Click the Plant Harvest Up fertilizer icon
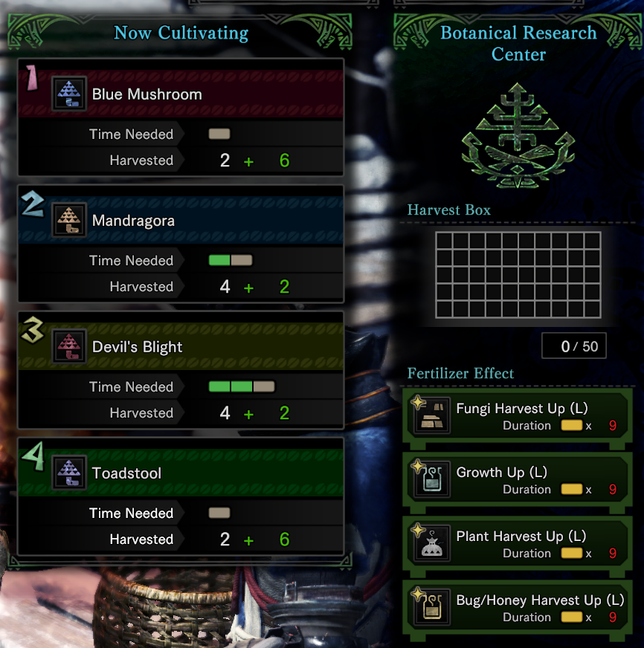The width and height of the screenshot is (644, 648). [x=432, y=544]
